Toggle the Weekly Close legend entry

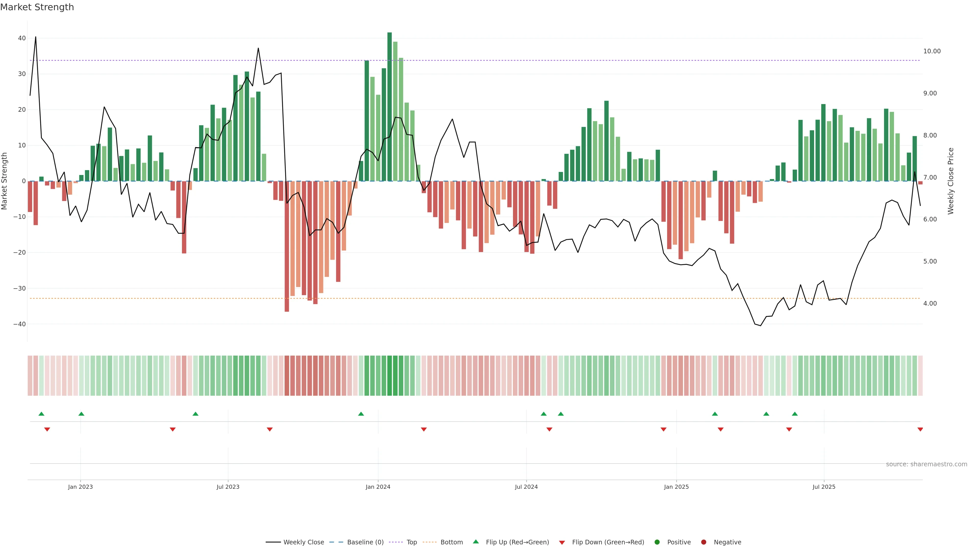point(303,542)
